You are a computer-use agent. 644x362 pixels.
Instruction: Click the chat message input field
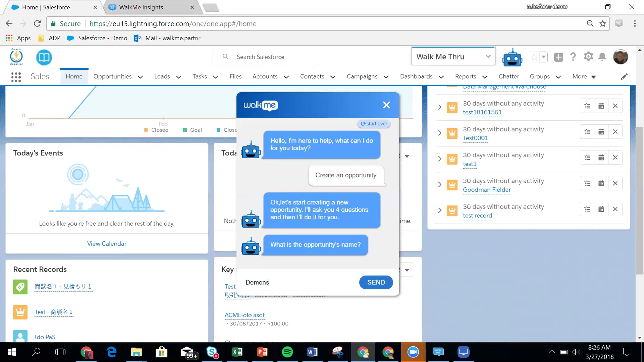click(298, 282)
